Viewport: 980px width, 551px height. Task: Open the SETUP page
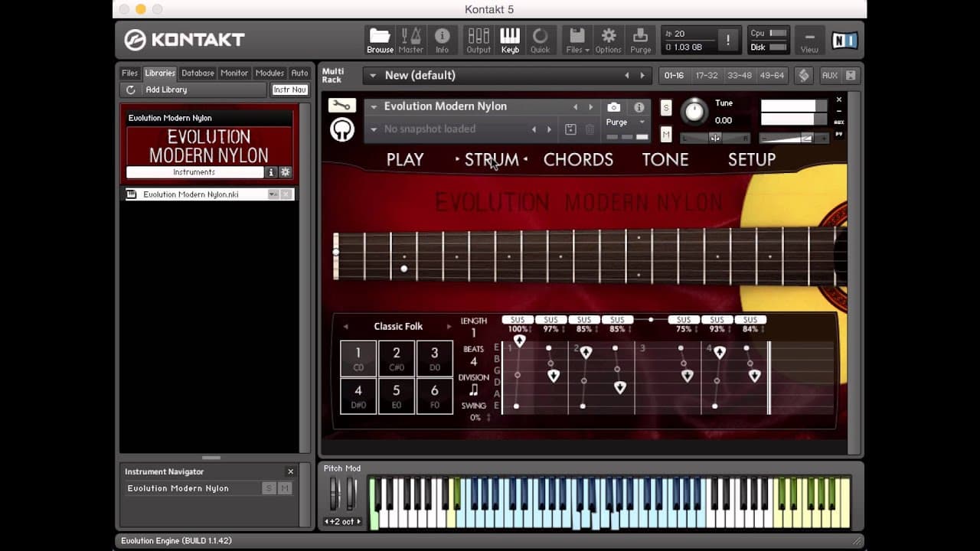point(752,159)
